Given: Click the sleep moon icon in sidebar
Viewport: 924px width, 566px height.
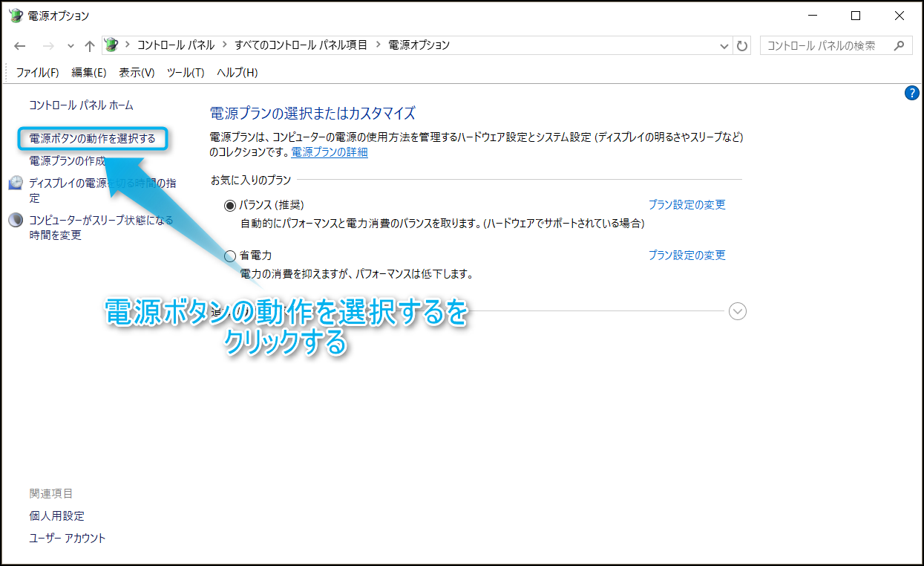Looking at the screenshot, I should click(x=16, y=221).
